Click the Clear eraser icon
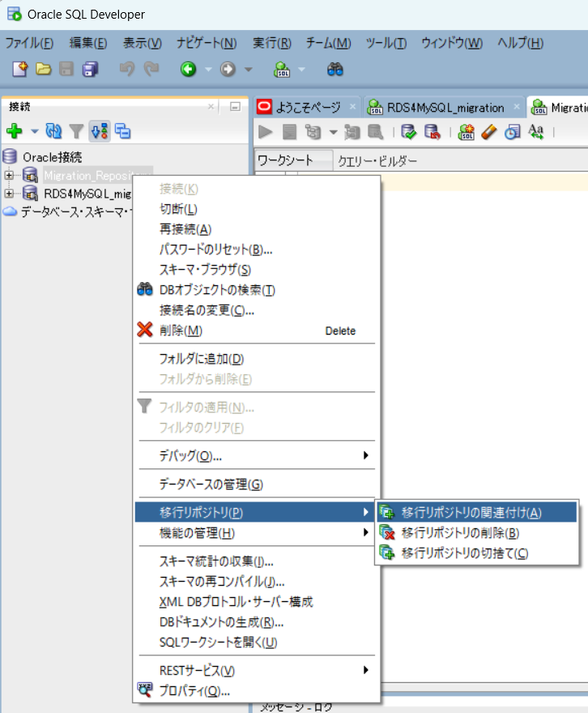The width and height of the screenshot is (588, 713). (489, 132)
